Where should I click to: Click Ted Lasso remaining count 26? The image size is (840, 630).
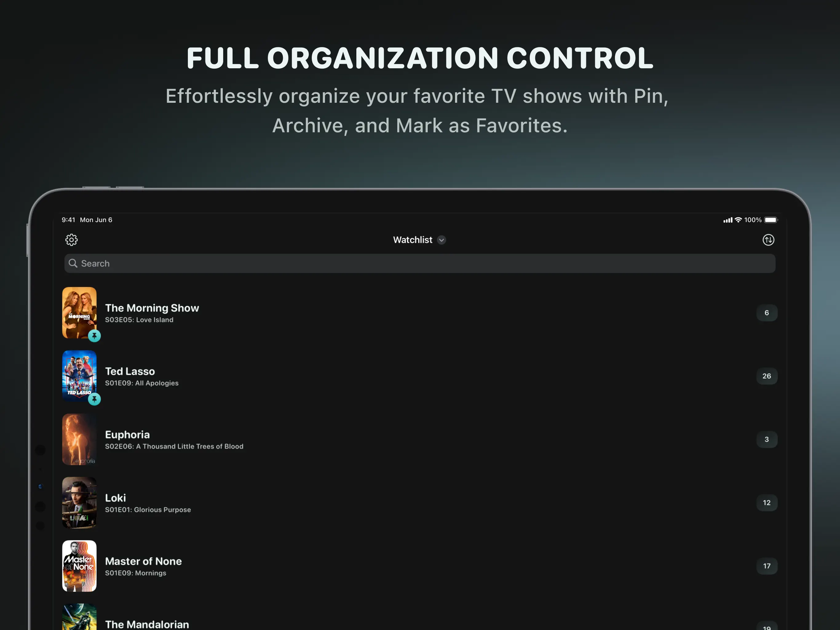pyautogui.click(x=766, y=376)
